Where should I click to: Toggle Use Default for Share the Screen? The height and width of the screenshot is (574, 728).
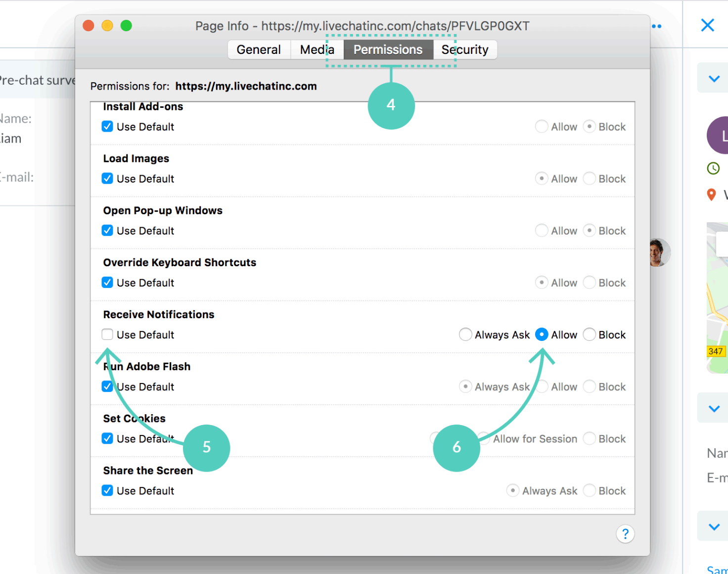coord(107,490)
